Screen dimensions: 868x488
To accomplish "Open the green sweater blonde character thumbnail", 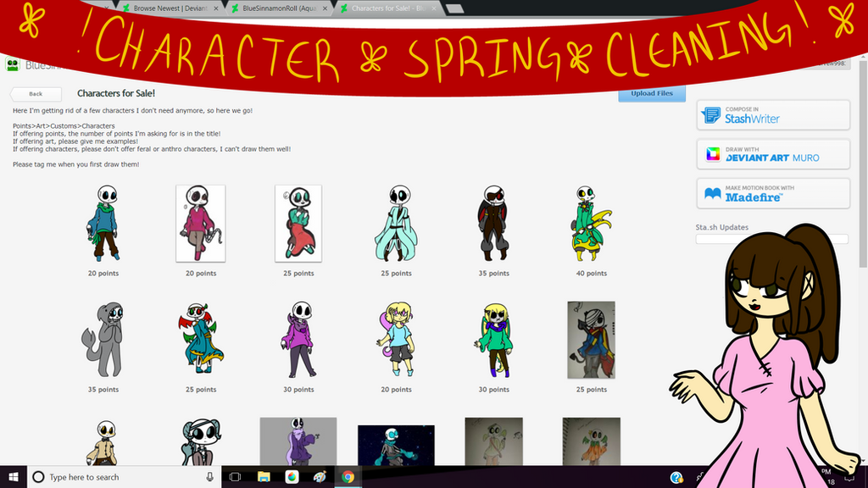I will (x=494, y=340).
